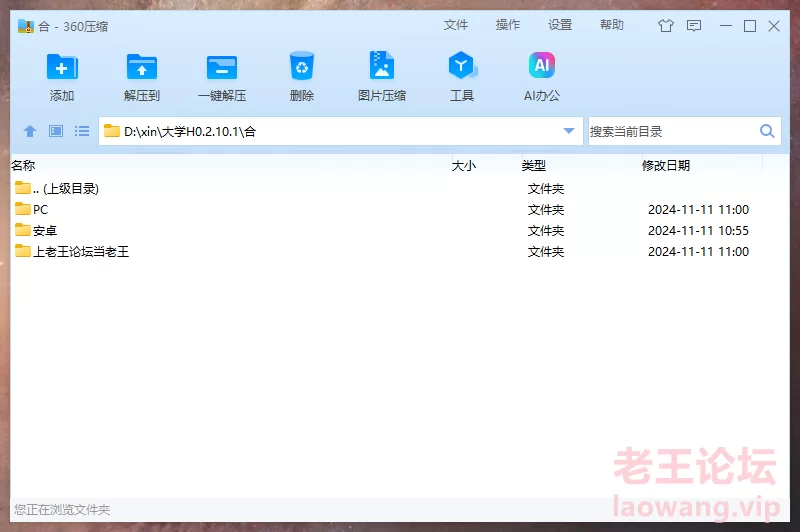Click date '2024-11-11 11:00' in 上老王论坛当老王 row
The image size is (800, 532).
(698, 251)
